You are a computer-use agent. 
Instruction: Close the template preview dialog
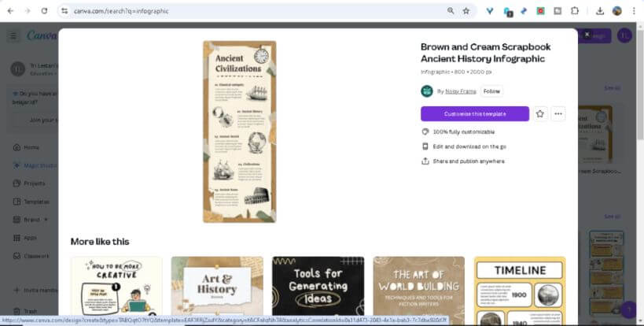[x=587, y=34]
